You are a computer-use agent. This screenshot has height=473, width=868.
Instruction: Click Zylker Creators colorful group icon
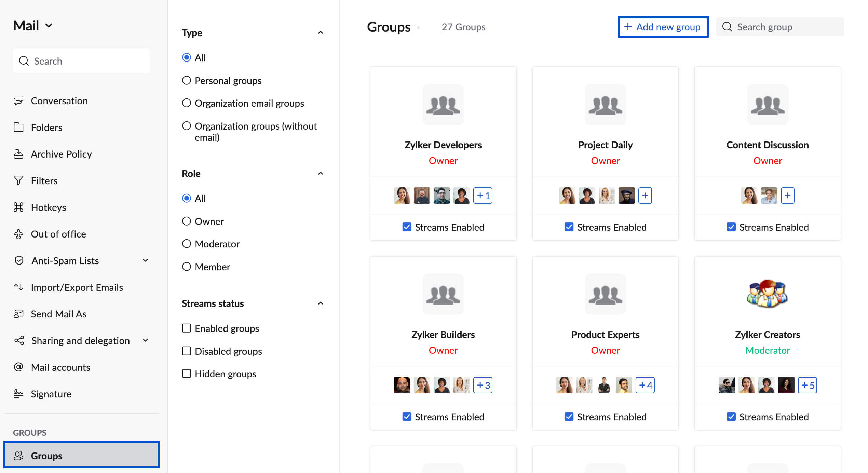pyautogui.click(x=768, y=294)
